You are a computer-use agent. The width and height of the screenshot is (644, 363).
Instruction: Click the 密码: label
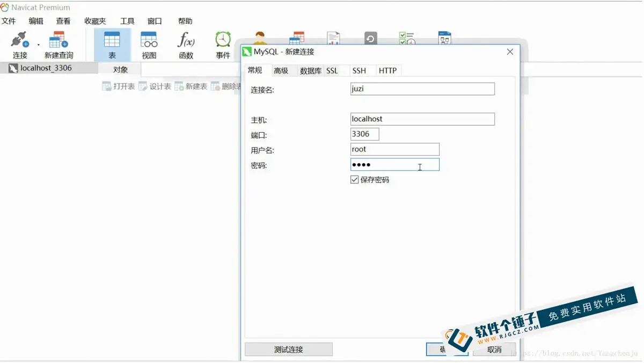pyautogui.click(x=259, y=165)
